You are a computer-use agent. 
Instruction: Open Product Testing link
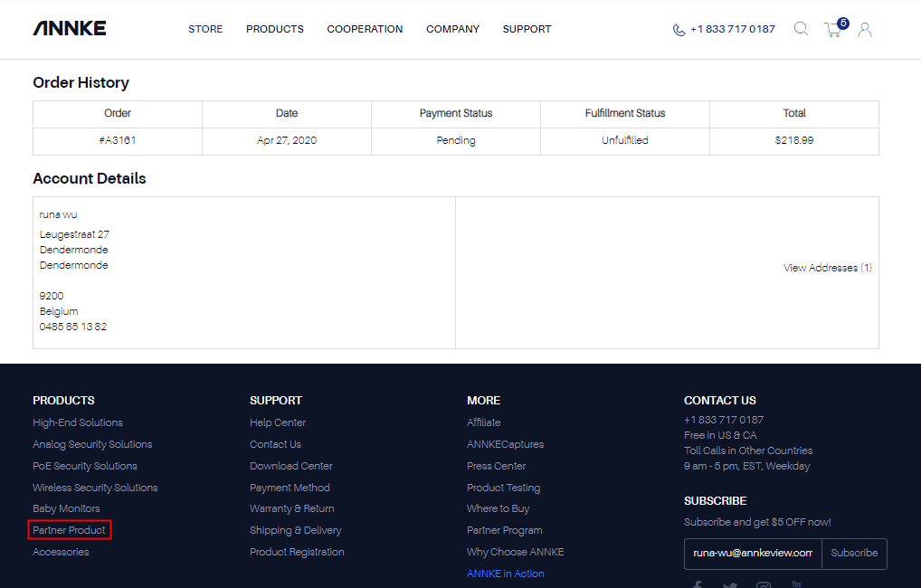503,488
